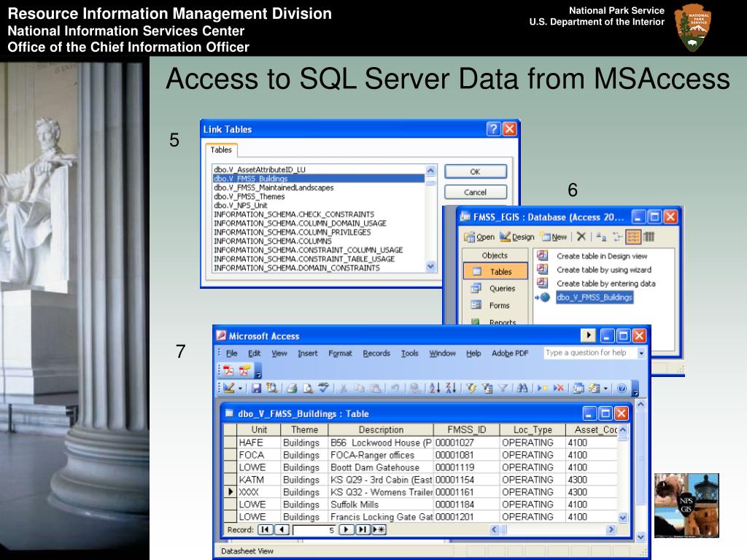The height and width of the screenshot is (560, 747).
Task: Open the File menu
Action: coord(231,354)
